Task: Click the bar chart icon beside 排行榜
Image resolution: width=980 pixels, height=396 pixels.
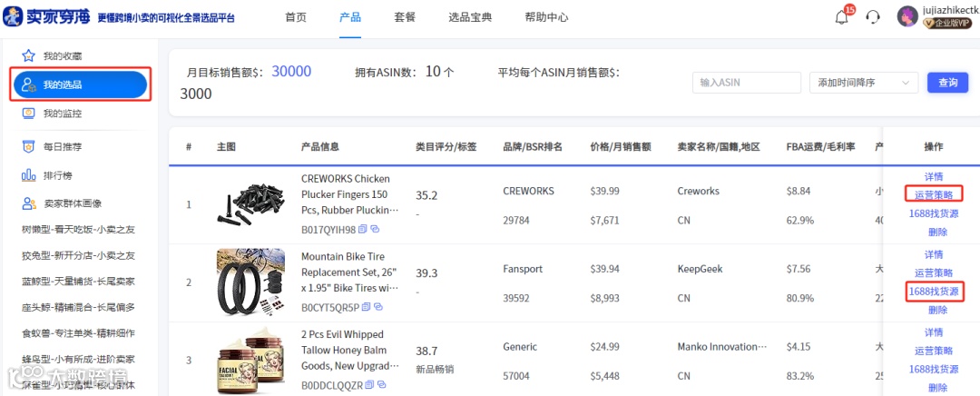Action: click(x=28, y=175)
